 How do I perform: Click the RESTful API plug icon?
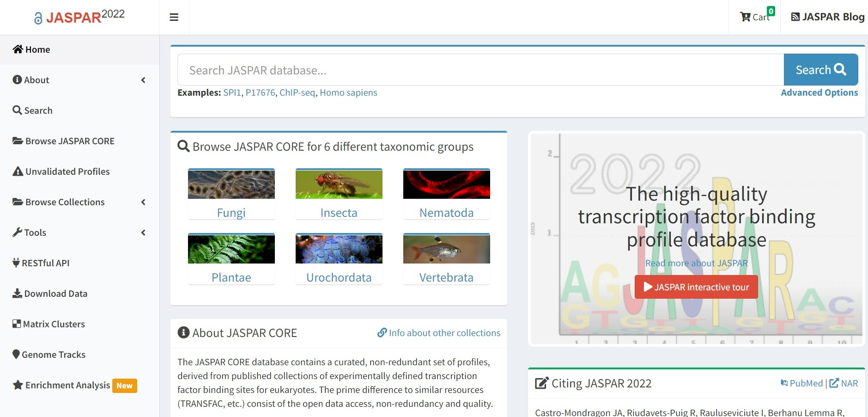click(16, 263)
